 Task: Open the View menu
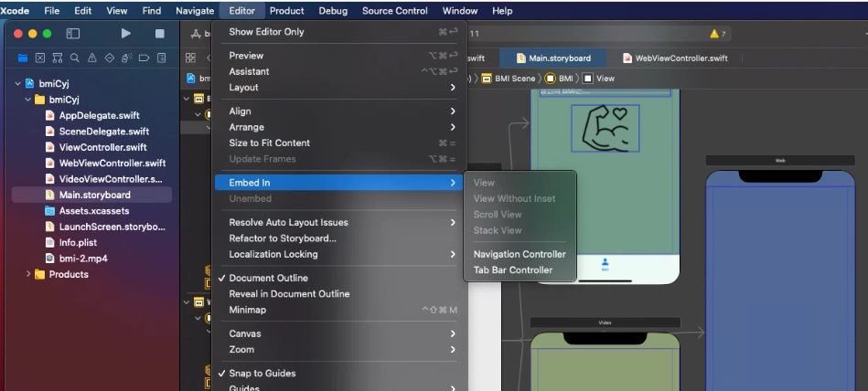(117, 11)
